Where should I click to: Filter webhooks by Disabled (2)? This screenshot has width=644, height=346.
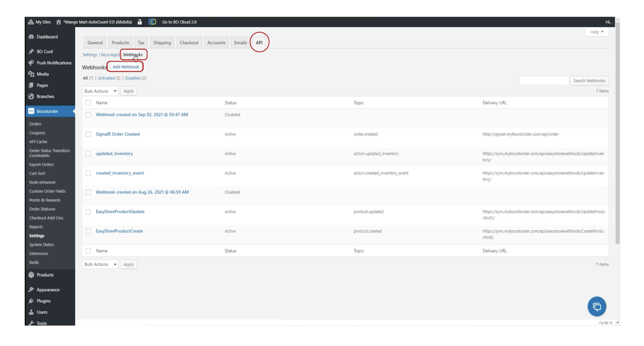136,78
